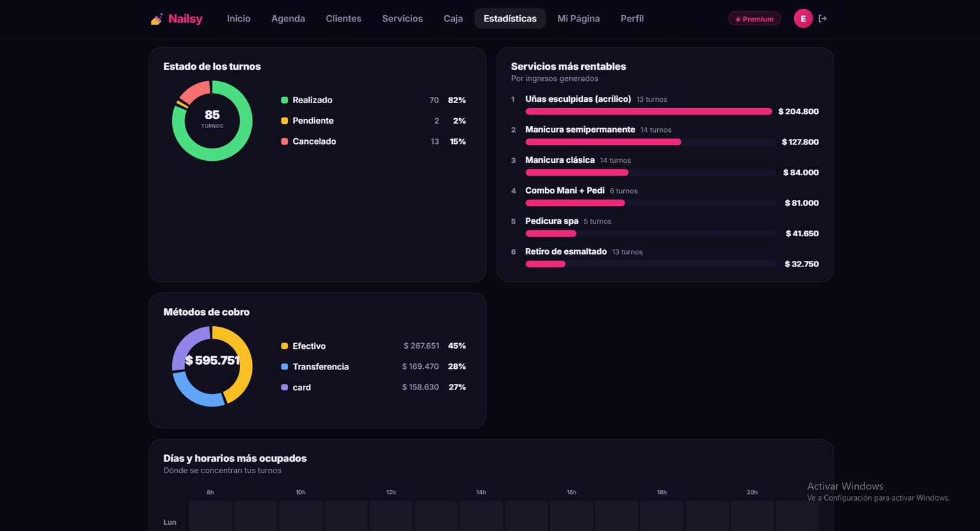The image size is (980, 531).
Task: Open the Mi Página tab
Action: pyautogui.click(x=579, y=19)
